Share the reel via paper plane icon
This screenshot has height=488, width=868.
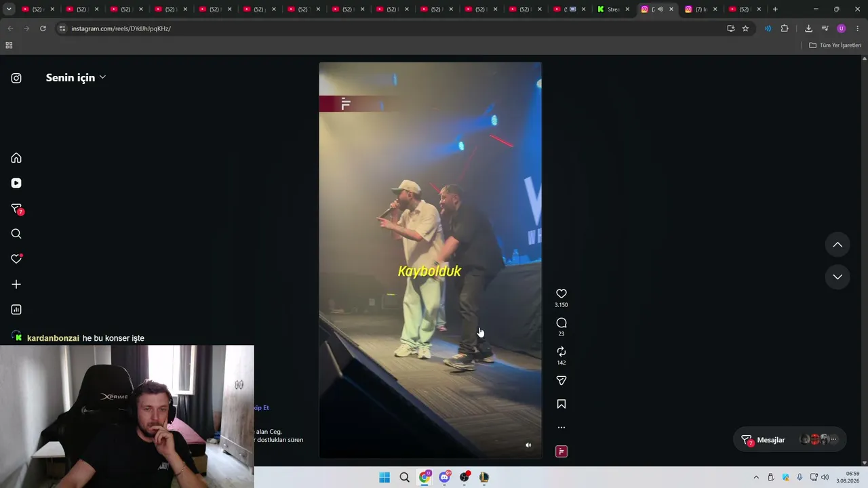pos(561,381)
